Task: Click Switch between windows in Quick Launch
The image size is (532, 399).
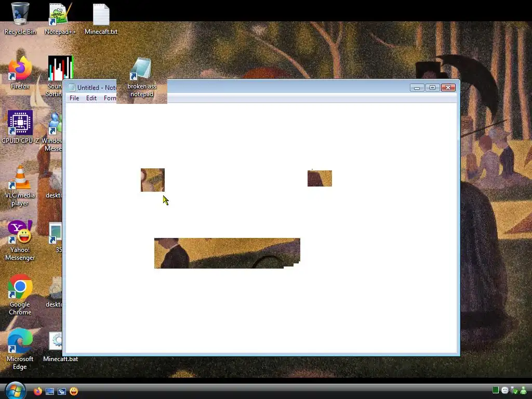Action: pyautogui.click(x=62, y=391)
